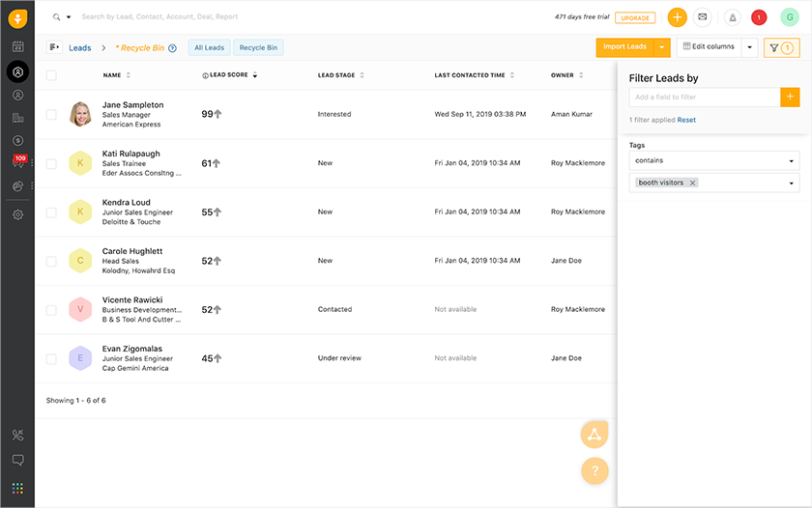Open the calendar icon in sidebar
This screenshot has width=812, height=508.
(17, 46)
